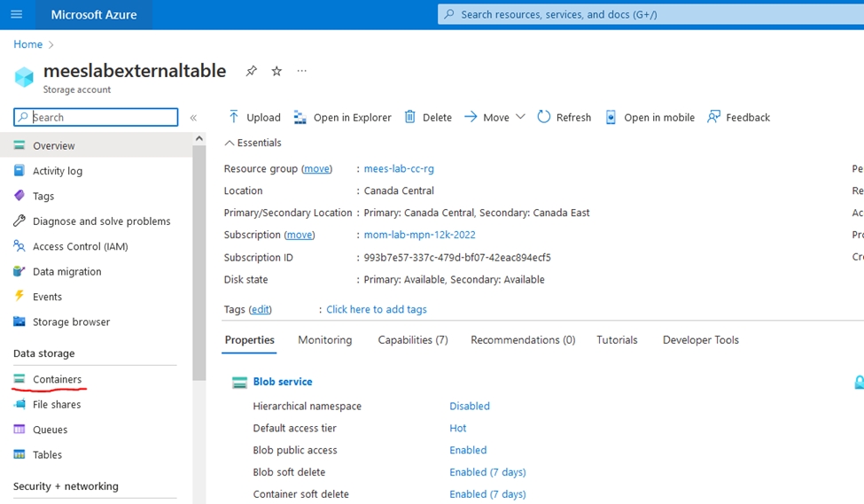Switch to the Monitoring tab
The height and width of the screenshot is (504, 864).
pyautogui.click(x=324, y=340)
